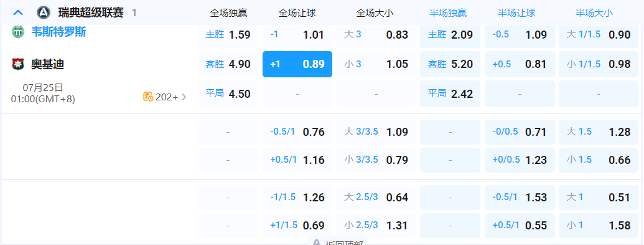The image size is (644, 245).
Task: Select the 全场独赢 column header
Action: [x=228, y=12]
